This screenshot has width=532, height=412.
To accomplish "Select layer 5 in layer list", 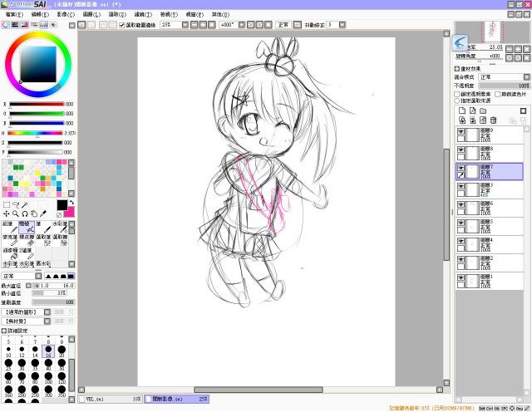I will tap(489, 226).
